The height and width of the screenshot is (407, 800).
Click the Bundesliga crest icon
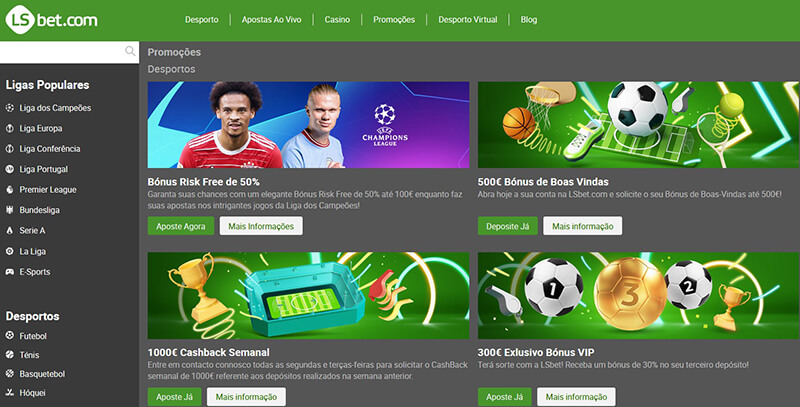point(10,210)
